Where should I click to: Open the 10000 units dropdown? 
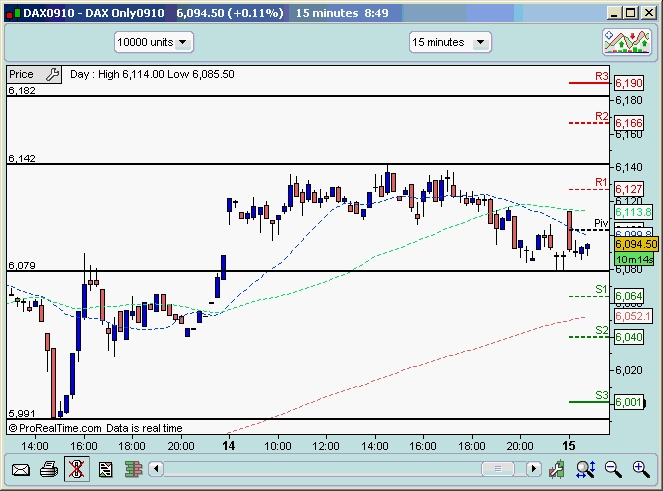pos(153,42)
